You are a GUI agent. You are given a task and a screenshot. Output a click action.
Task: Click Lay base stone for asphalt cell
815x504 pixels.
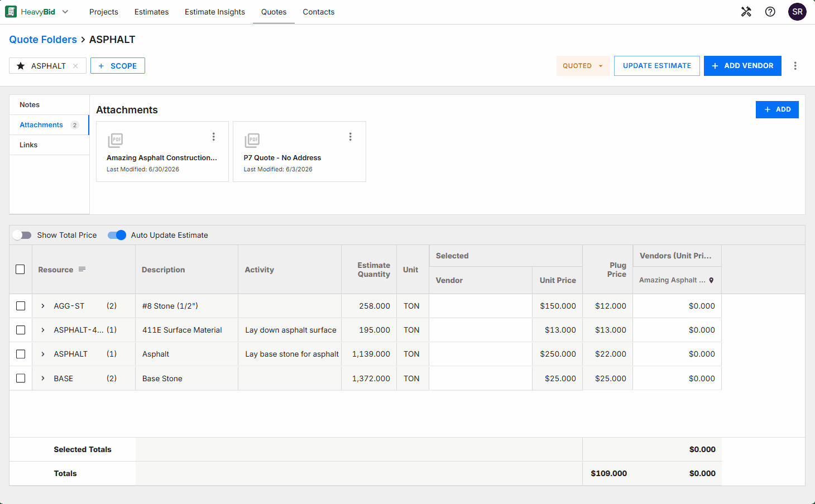point(290,354)
